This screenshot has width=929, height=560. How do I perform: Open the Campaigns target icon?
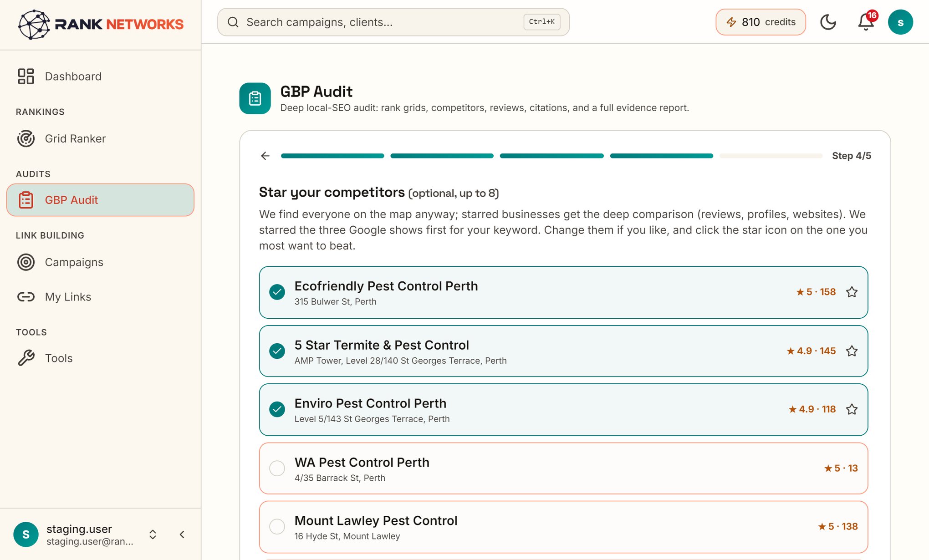[26, 262]
